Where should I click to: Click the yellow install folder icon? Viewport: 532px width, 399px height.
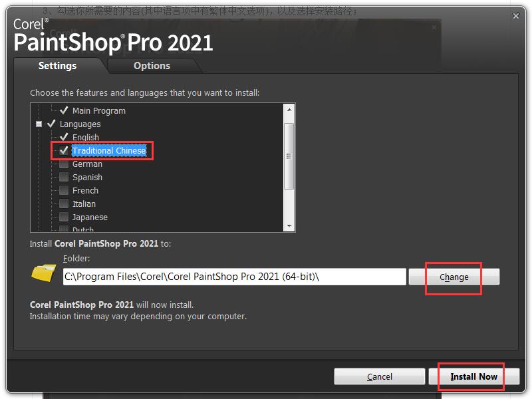coord(44,273)
